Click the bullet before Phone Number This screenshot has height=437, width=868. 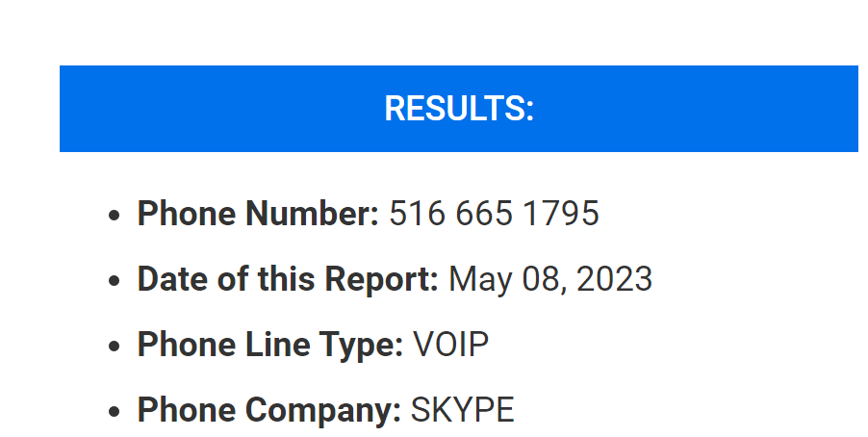click(115, 215)
